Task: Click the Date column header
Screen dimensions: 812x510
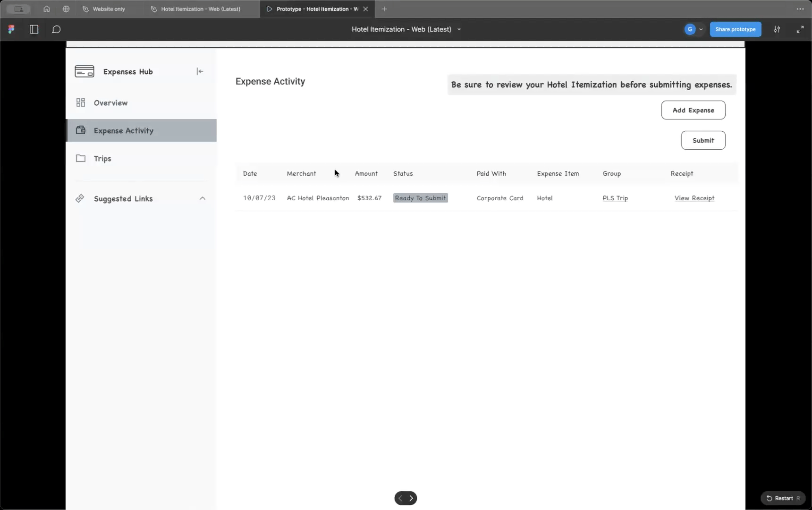Action: [x=250, y=173]
